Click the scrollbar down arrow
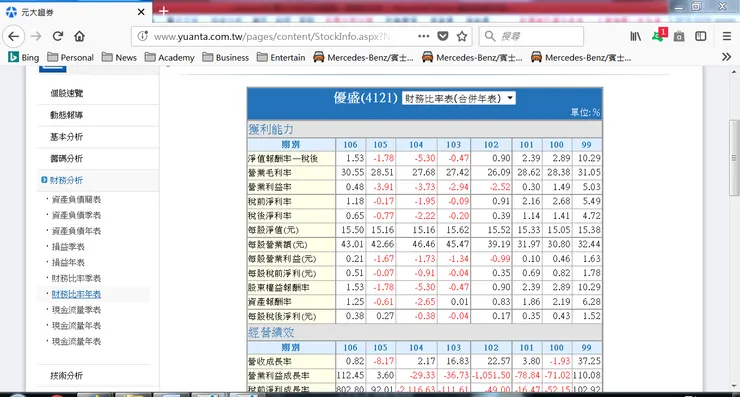This screenshot has height=397, width=740. click(734, 386)
